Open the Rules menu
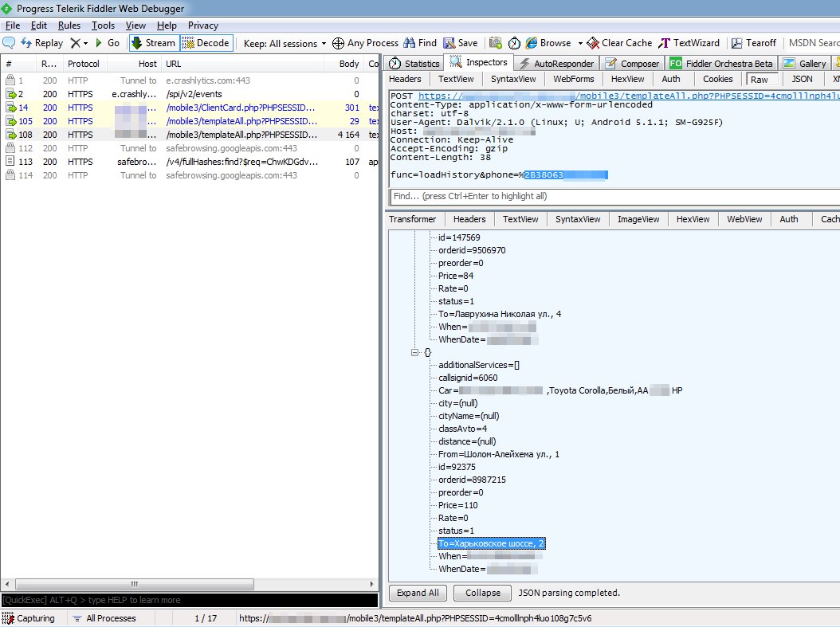This screenshot has height=627, width=840. click(x=69, y=25)
